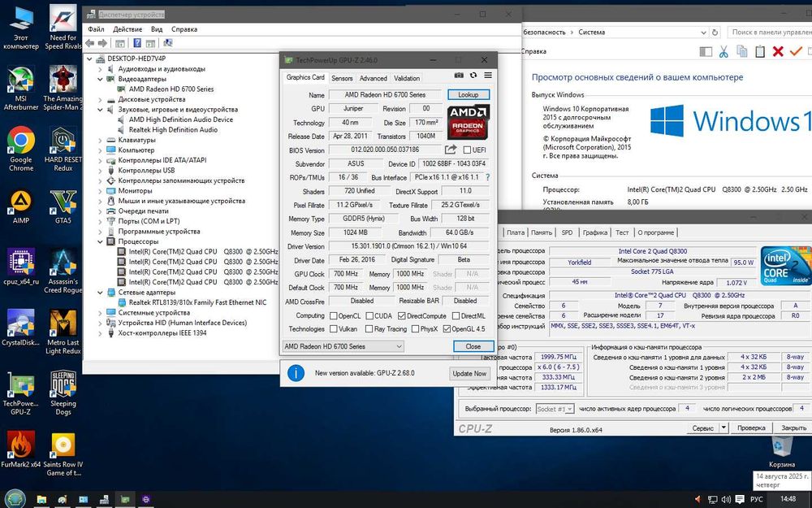
Task: Click the red X delete icon in System window
Action: click(x=778, y=51)
